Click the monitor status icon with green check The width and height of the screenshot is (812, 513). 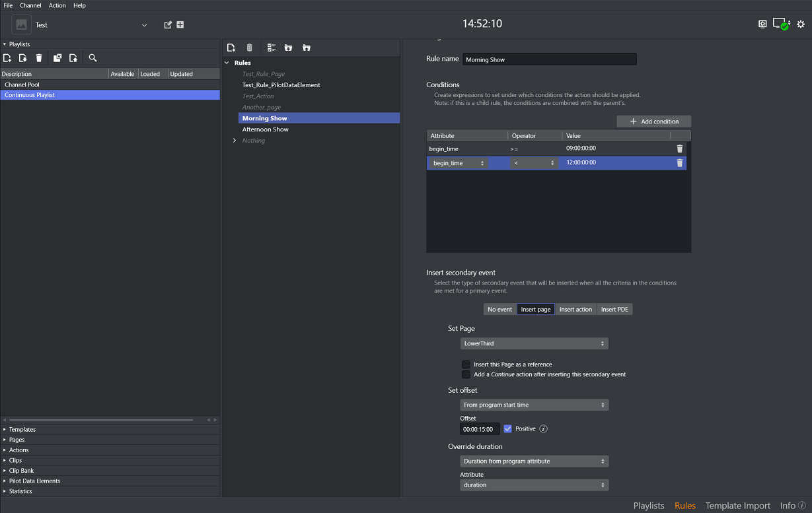coord(782,24)
